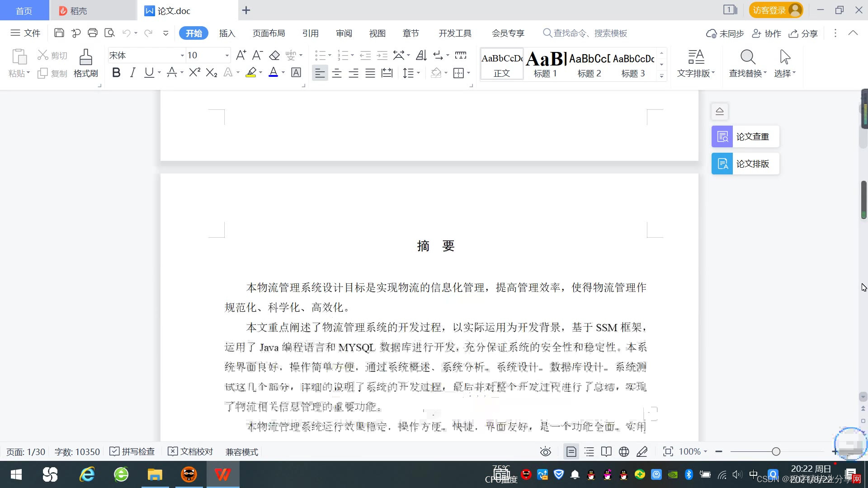Click the clear formatting eraser icon
The image size is (868, 488).
click(x=274, y=56)
